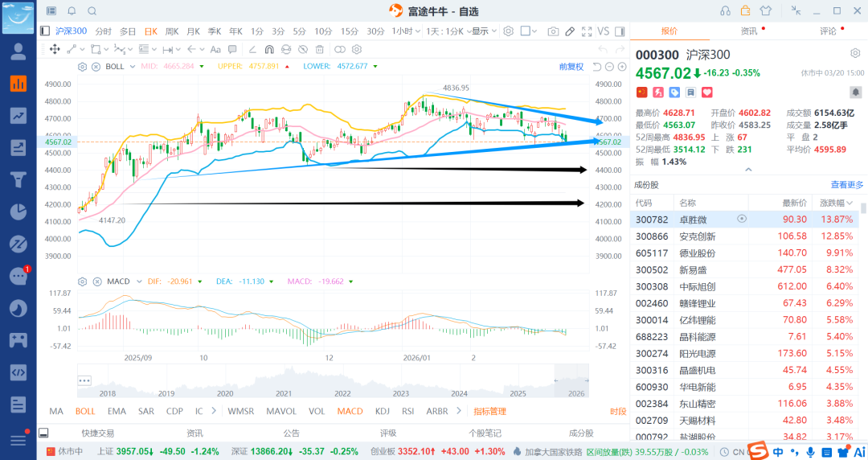The width and height of the screenshot is (868, 460).
Task: Toggle hide drawings eye icon
Action: (x=303, y=49)
